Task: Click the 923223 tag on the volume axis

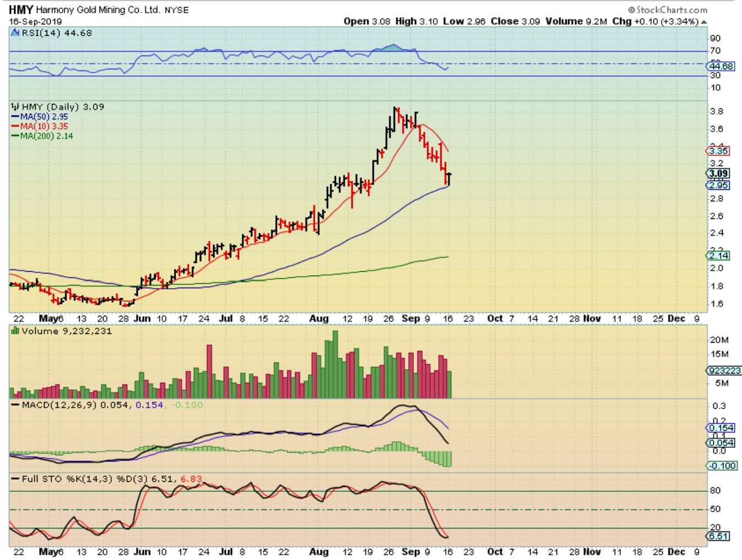Action: (x=725, y=371)
